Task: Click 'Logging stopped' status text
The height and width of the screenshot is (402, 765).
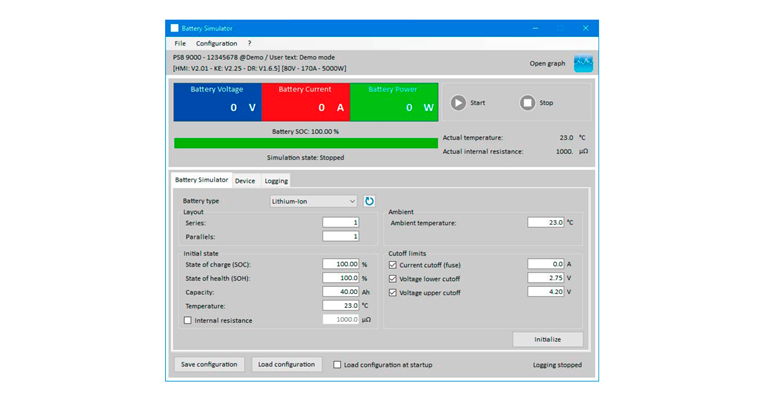Action: coord(557,365)
